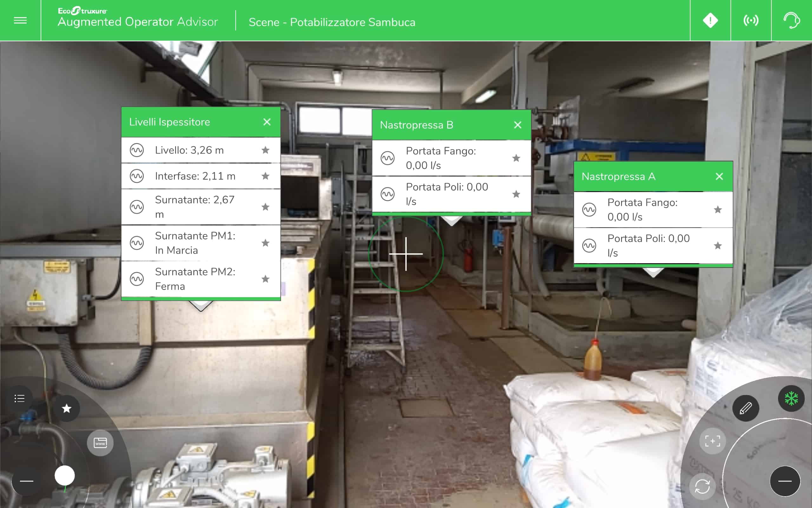Click the text Surnatante PM2: Ferma
This screenshot has height=508, width=812.
(x=195, y=279)
